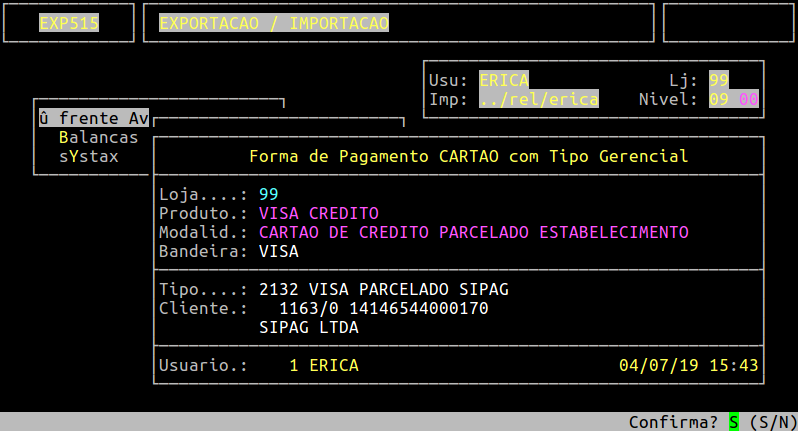
Task: Click the EXPORTACAO / IMPORTACAO title
Action: tap(273, 22)
